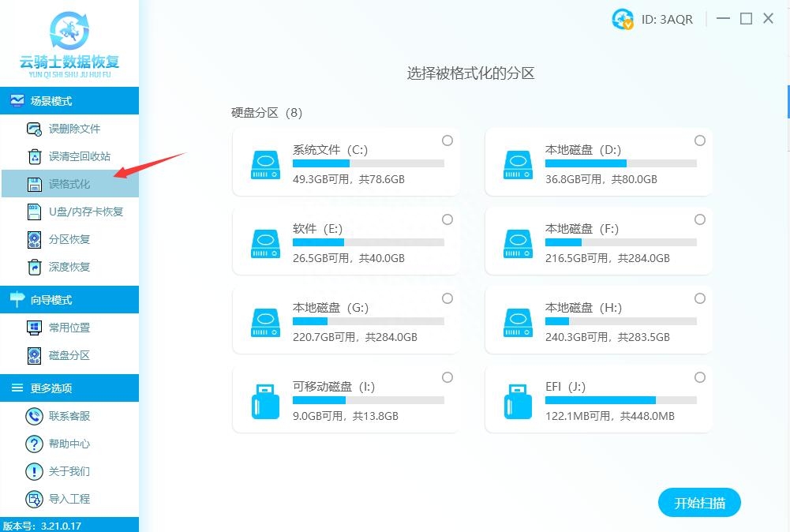Select the 误删除文件 recovery mode icon
This screenshot has height=532, width=790.
pyautogui.click(x=33, y=129)
